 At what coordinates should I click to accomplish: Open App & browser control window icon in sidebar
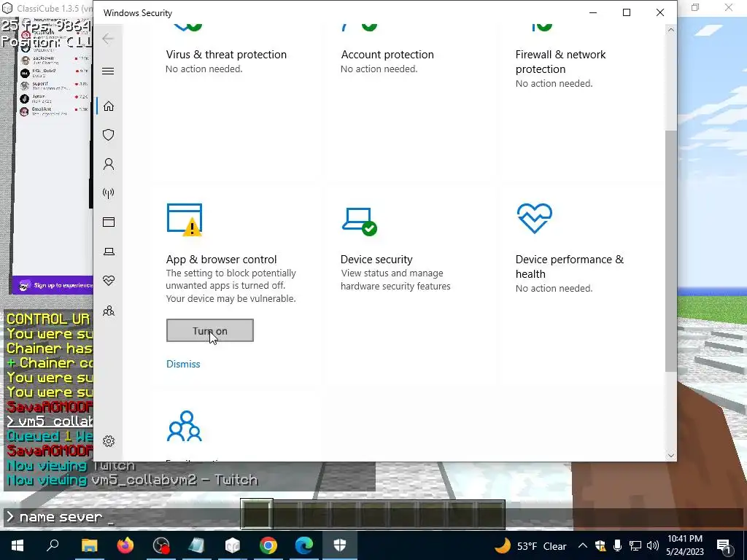109,222
